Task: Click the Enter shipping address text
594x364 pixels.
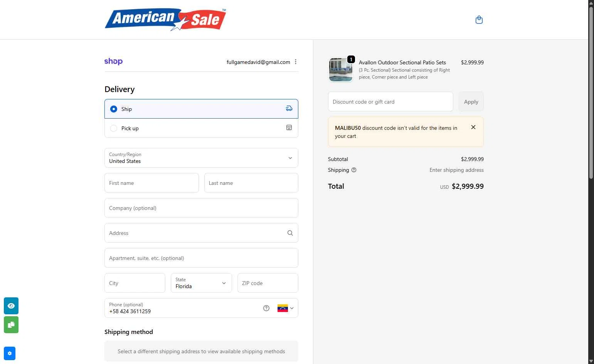Action: (x=457, y=170)
